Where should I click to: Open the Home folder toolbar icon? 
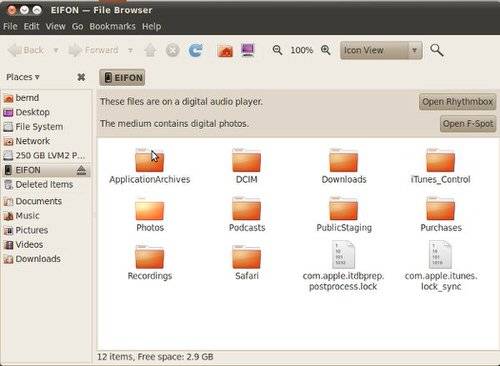coord(225,51)
